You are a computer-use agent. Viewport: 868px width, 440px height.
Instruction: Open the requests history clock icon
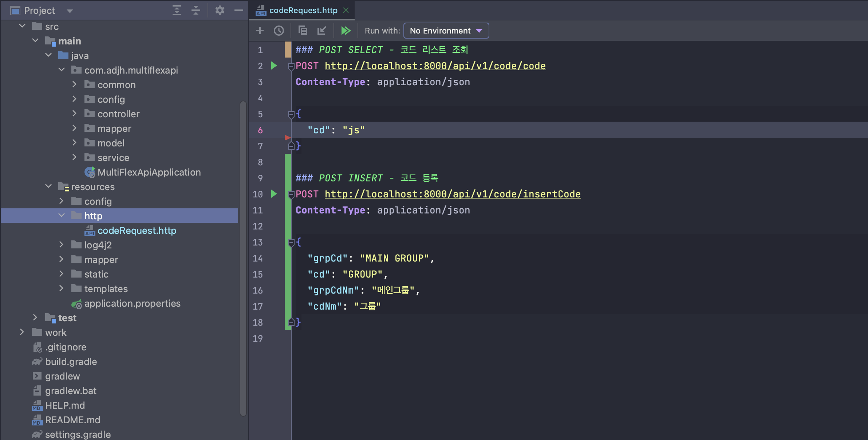(x=279, y=31)
